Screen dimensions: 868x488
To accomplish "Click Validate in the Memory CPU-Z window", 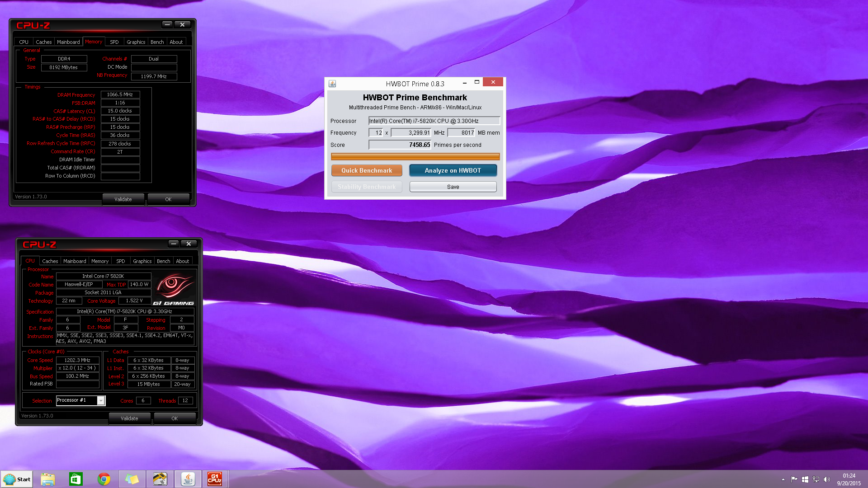I will (123, 199).
